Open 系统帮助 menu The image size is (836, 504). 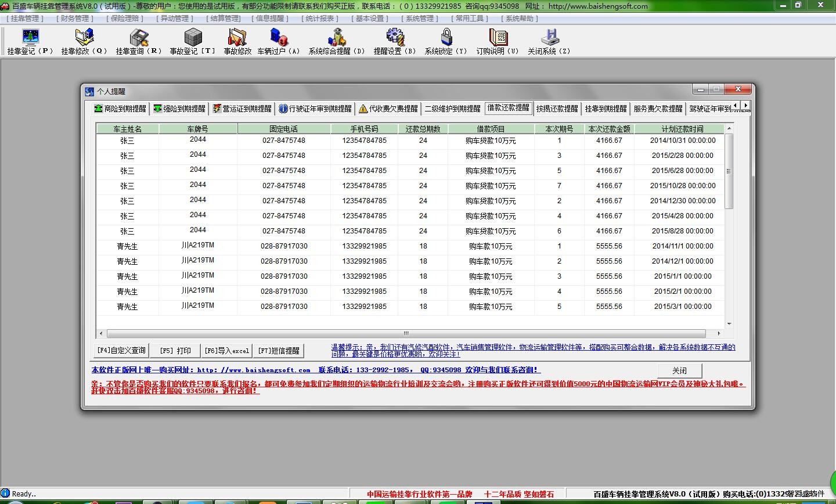coord(520,19)
